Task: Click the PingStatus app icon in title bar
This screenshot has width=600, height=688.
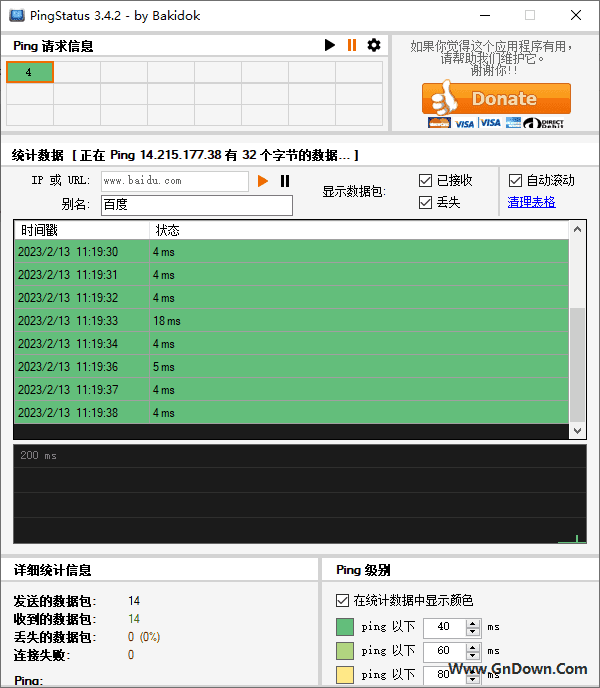Action: (x=17, y=15)
